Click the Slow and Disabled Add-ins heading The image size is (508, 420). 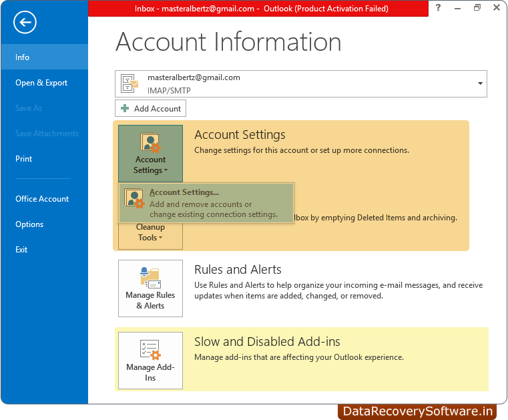[267, 342]
